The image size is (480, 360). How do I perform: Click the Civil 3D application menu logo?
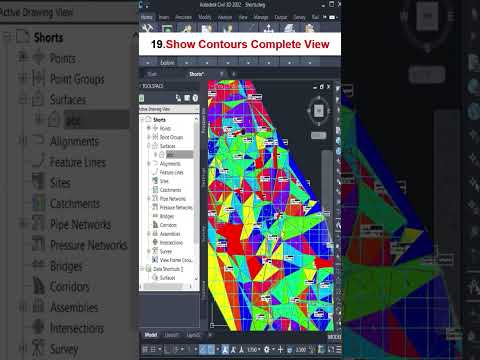141,5
